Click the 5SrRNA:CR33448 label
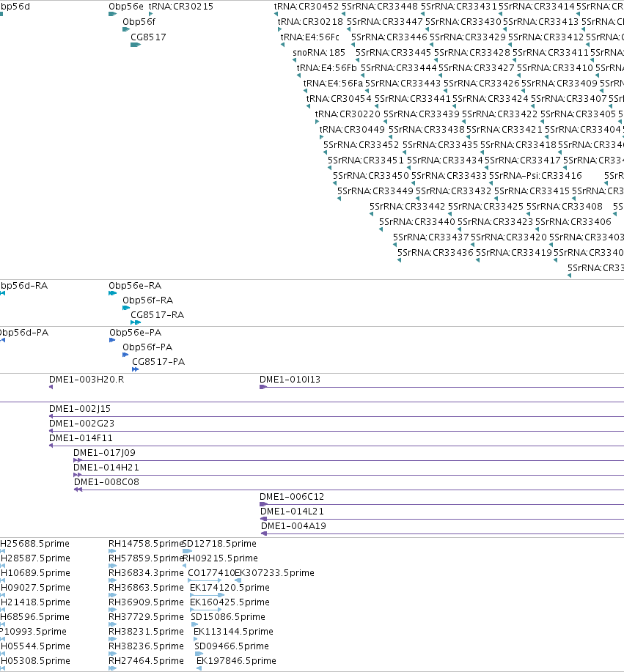The image size is (624, 672). (x=380, y=7)
